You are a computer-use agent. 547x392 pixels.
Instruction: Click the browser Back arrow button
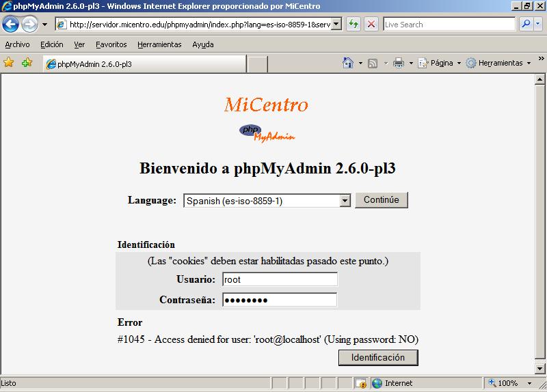tap(11, 25)
